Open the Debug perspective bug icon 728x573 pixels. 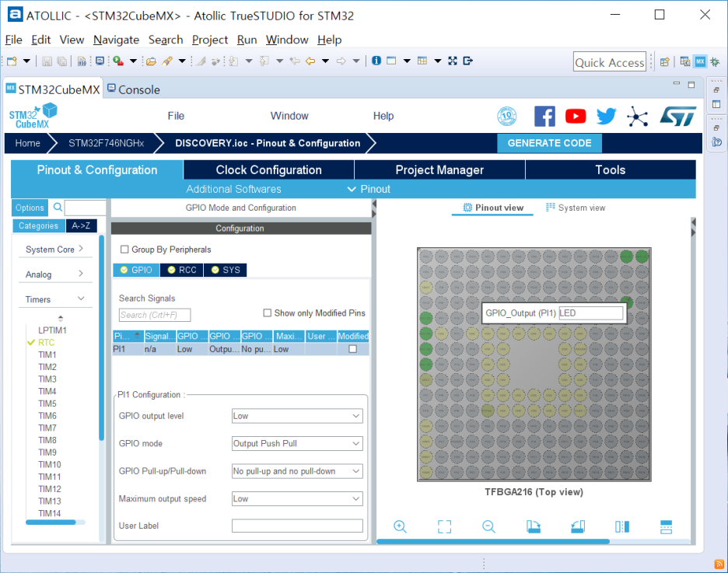[x=715, y=61]
